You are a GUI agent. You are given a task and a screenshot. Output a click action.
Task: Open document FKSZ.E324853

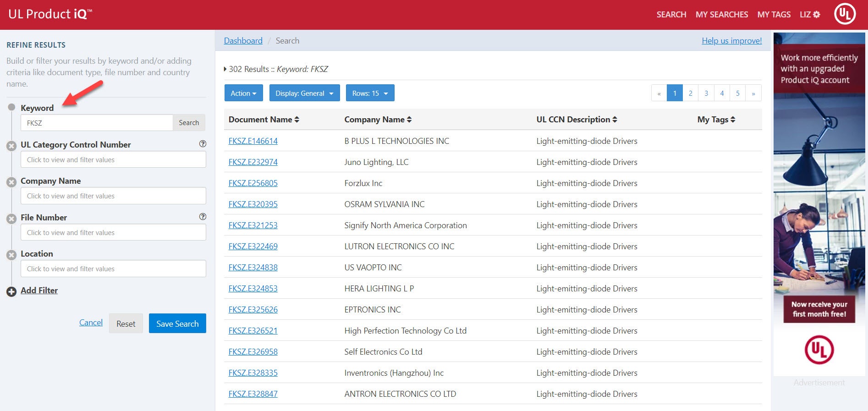point(253,289)
